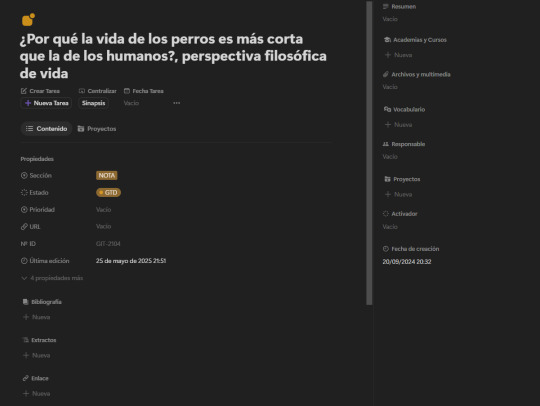Click the Fecha Tarea label
Image resolution: width=540 pixels, height=406 pixels.
coord(148,91)
